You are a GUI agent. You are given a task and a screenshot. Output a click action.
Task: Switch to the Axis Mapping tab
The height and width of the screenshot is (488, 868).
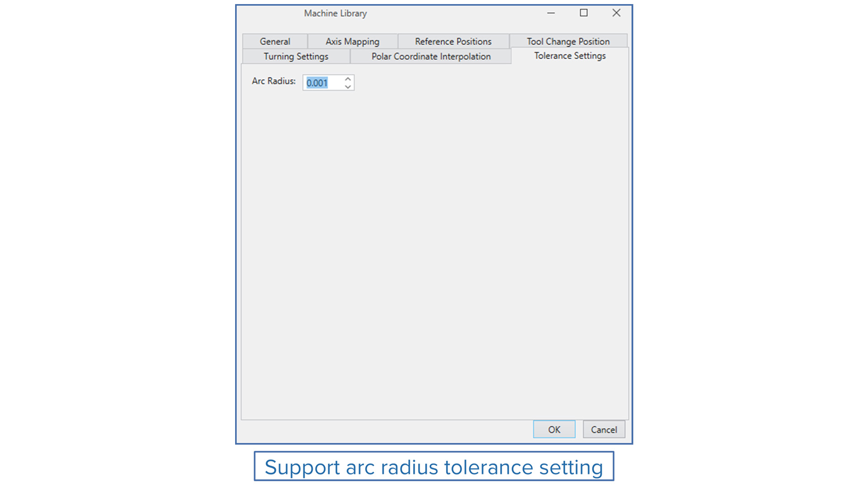click(x=353, y=41)
